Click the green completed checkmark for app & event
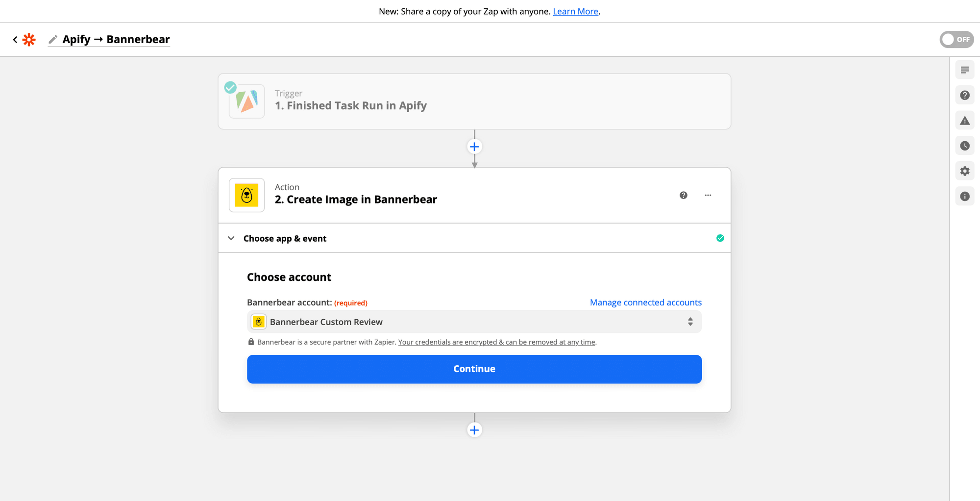The width and height of the screenshot is (980, 501). pos(720,238)
